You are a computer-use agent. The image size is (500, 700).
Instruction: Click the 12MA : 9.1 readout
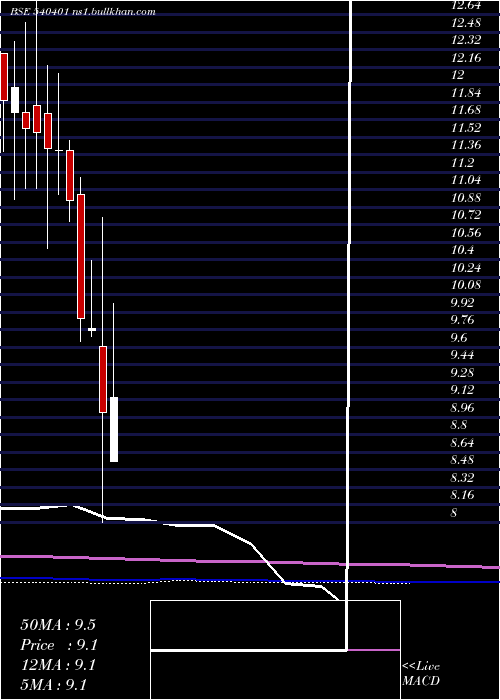pyautogui.click(x=58, y=665)
